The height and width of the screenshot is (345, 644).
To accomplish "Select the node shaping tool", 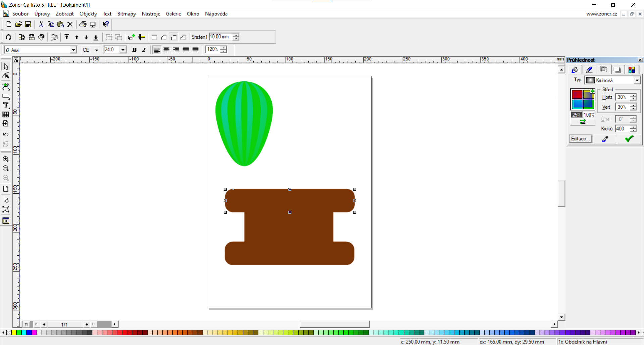I will (6, 76).
